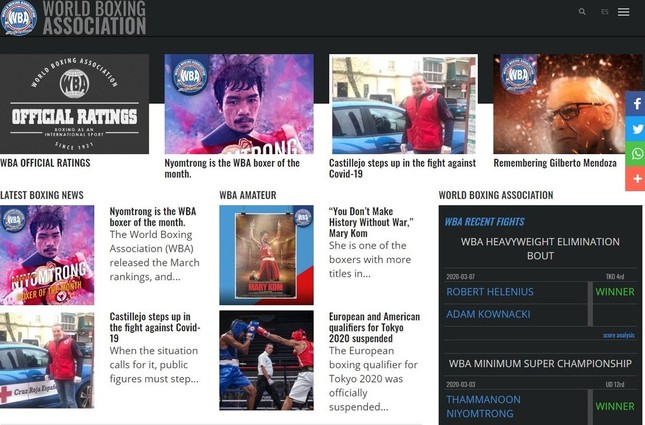This screenshot has width=645, height=425.
Task: Open the score analysis link
Action: tap(618, 335)
